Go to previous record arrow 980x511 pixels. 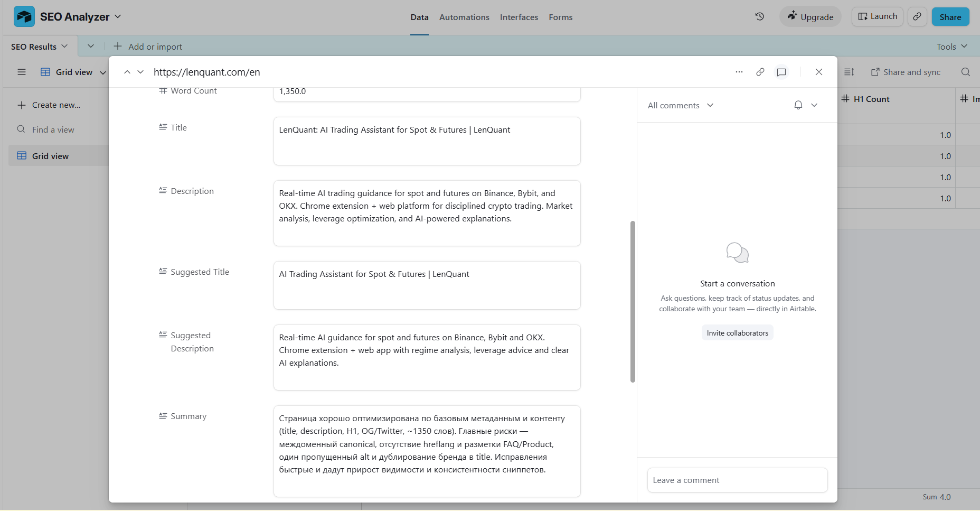pos(127,72)
